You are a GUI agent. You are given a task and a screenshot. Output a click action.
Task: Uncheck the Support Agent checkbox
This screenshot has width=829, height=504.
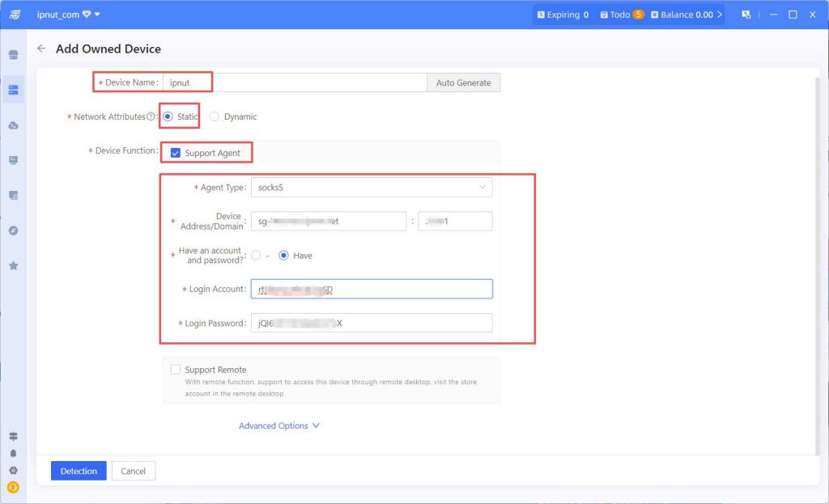[x=176, y=153]
